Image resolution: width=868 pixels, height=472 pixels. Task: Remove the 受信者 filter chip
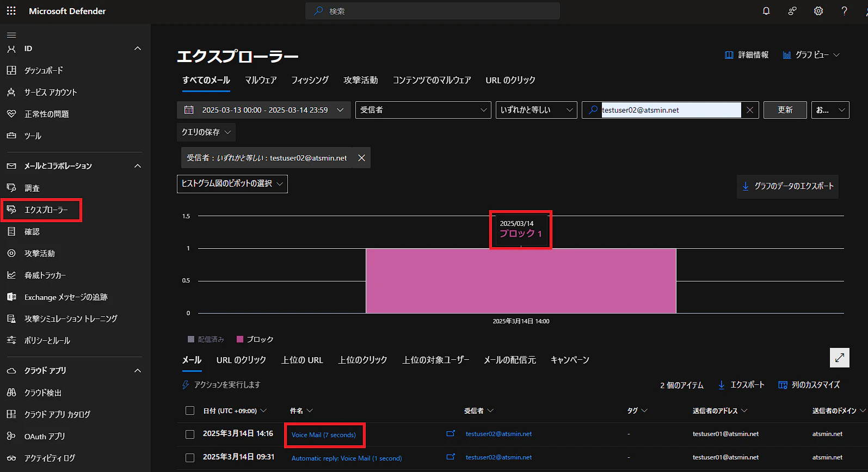point(361,158)
